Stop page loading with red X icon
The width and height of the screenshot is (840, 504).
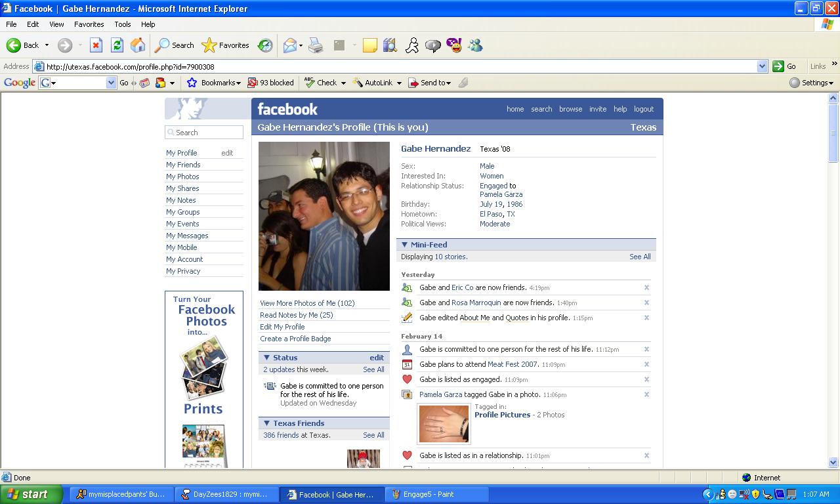point(96,45)
